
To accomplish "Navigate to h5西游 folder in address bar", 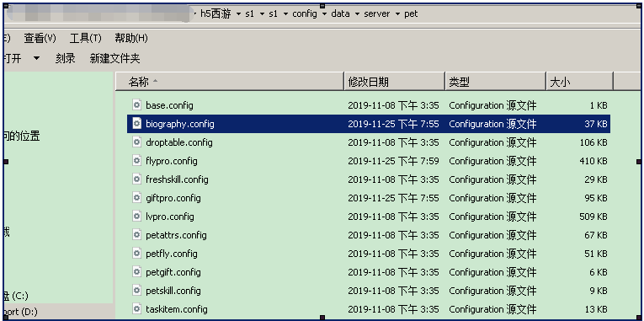I will click(216, 14).
